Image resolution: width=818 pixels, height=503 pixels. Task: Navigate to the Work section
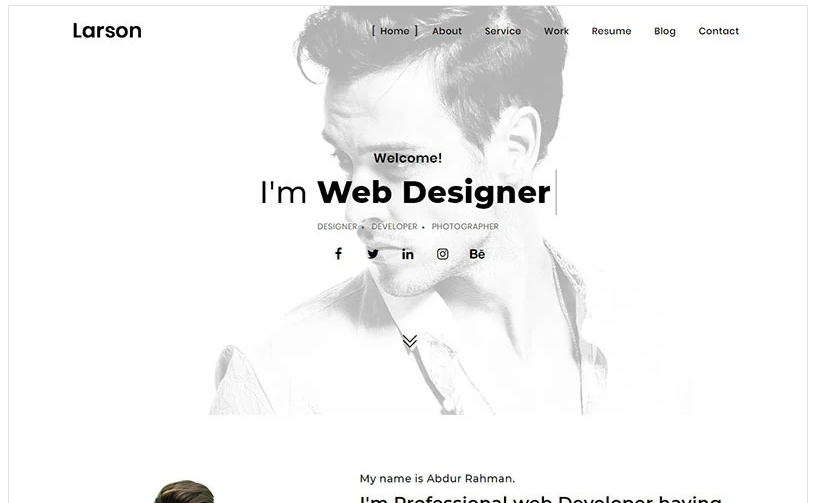[556, 31]
